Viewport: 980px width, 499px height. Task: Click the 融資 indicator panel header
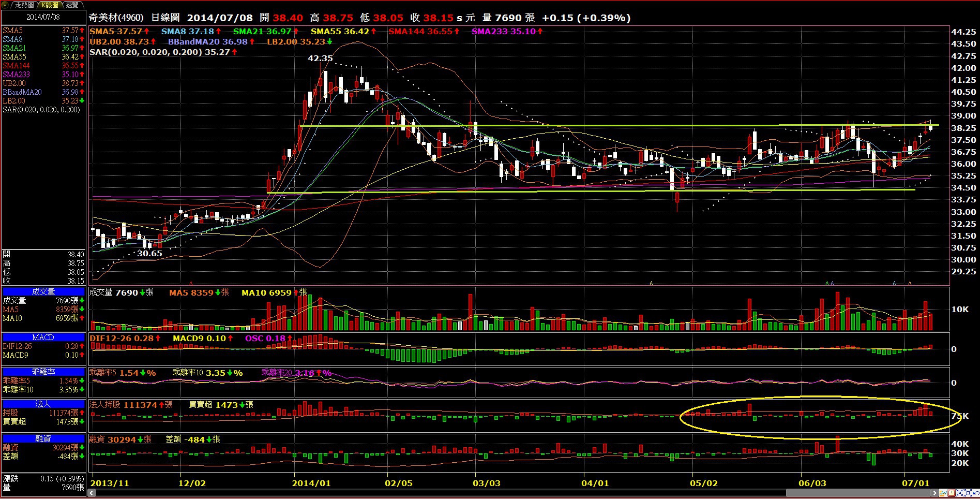pos(43,438)
